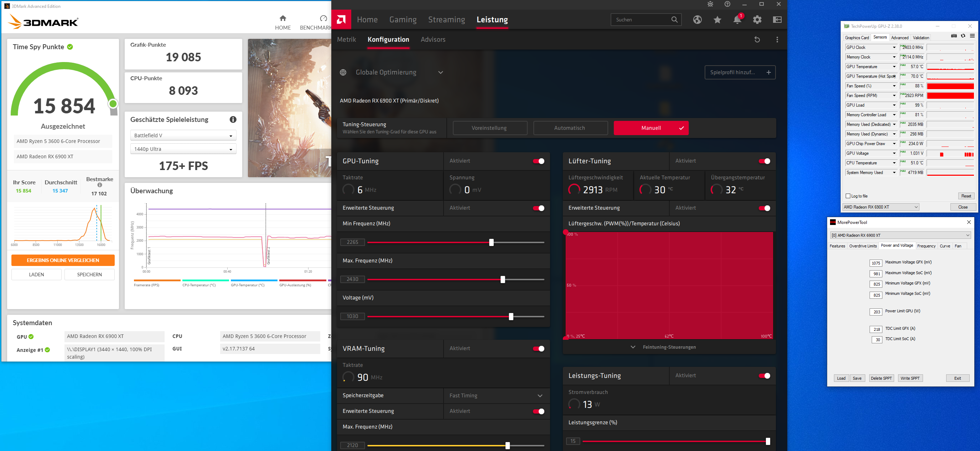Image resolution: width=980 pixels, height=451 pixels.
Task: Disable the GPU-Tuning toggle
Action: 538,161
